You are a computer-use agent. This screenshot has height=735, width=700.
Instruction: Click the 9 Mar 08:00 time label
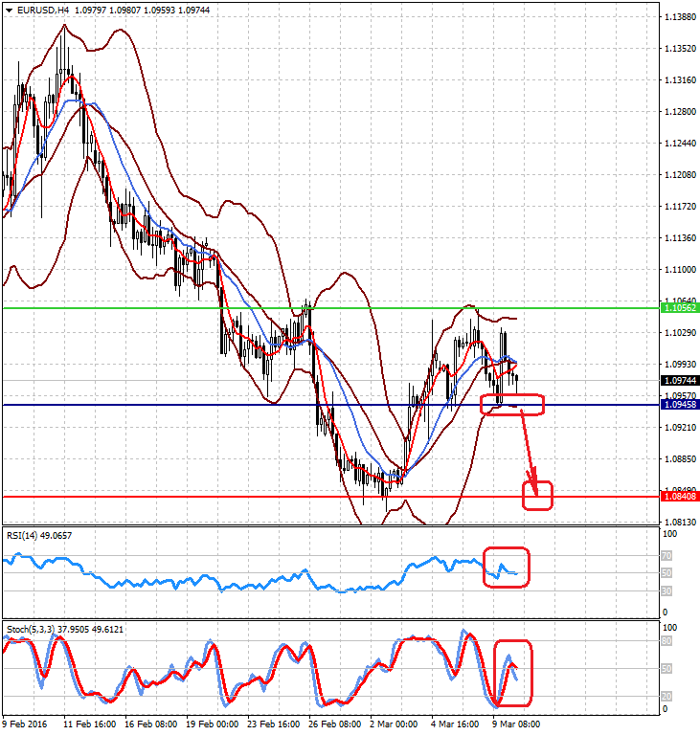point(516,724)
